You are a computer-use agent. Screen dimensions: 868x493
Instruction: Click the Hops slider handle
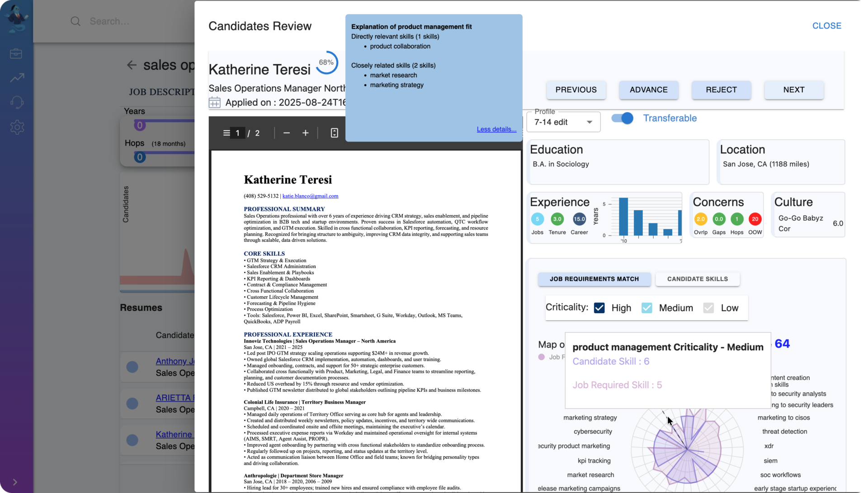140,157
